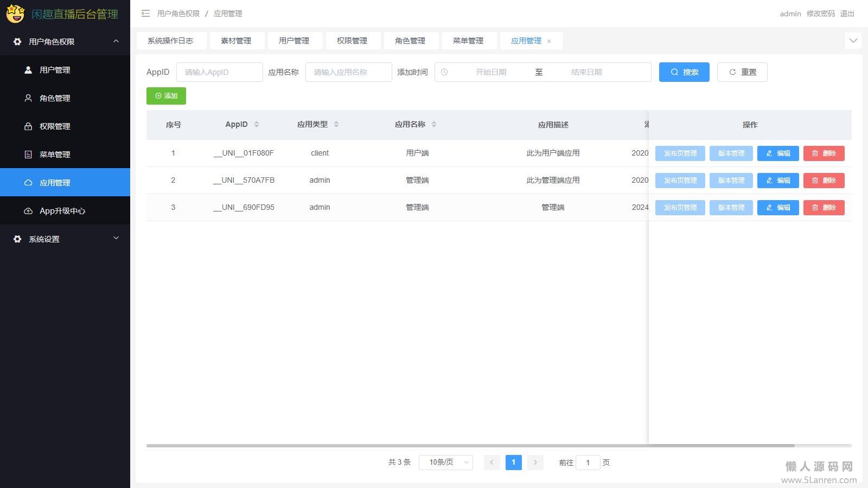Delete the __UNI__570A7FB application row

coord(824,181)
